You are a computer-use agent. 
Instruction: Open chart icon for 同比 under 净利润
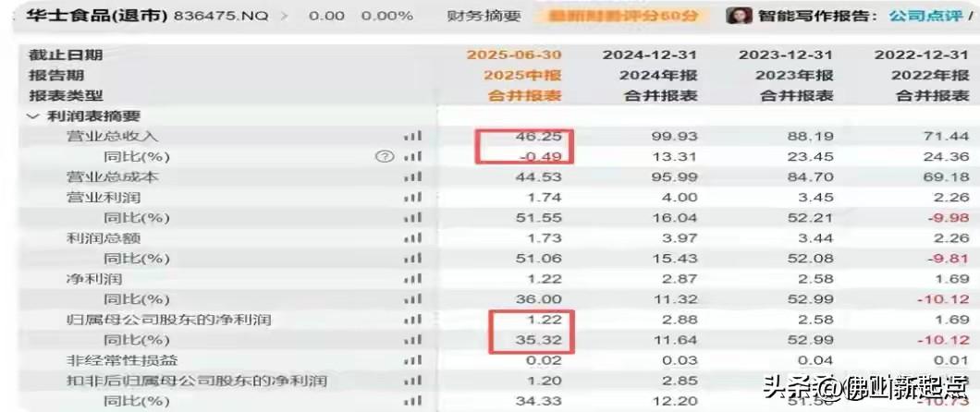click(412, 299)
